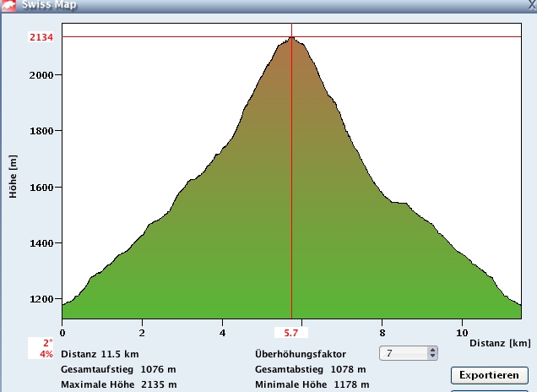Click the Swiss Map title bar text

tap(51, 4)
